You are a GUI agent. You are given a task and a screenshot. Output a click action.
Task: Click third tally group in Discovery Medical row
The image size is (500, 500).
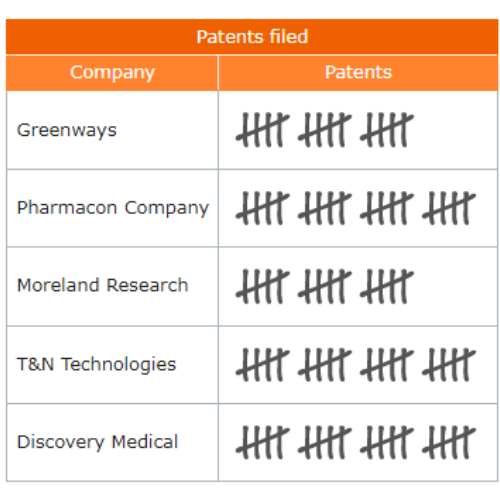click(387, 442)
